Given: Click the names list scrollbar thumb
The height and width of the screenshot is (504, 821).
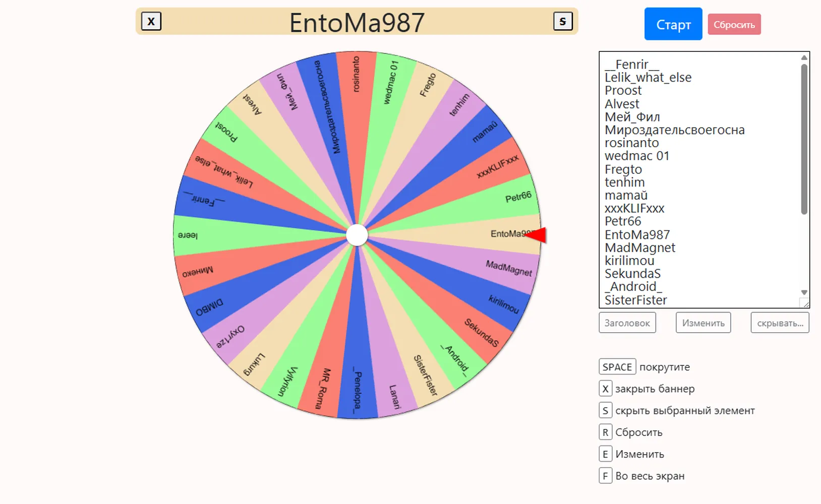Looking at the screenshot, I should click(804, 139).
